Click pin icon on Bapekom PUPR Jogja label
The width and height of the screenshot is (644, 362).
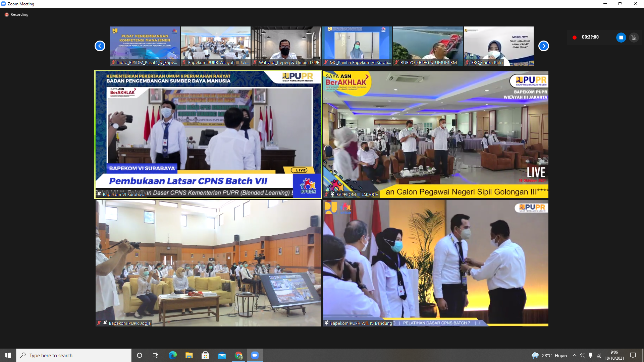[x=105, y=323]
